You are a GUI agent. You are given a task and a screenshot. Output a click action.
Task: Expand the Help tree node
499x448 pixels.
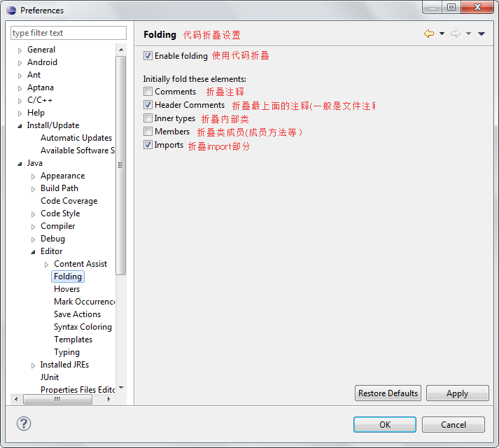(x=20, y=113)
